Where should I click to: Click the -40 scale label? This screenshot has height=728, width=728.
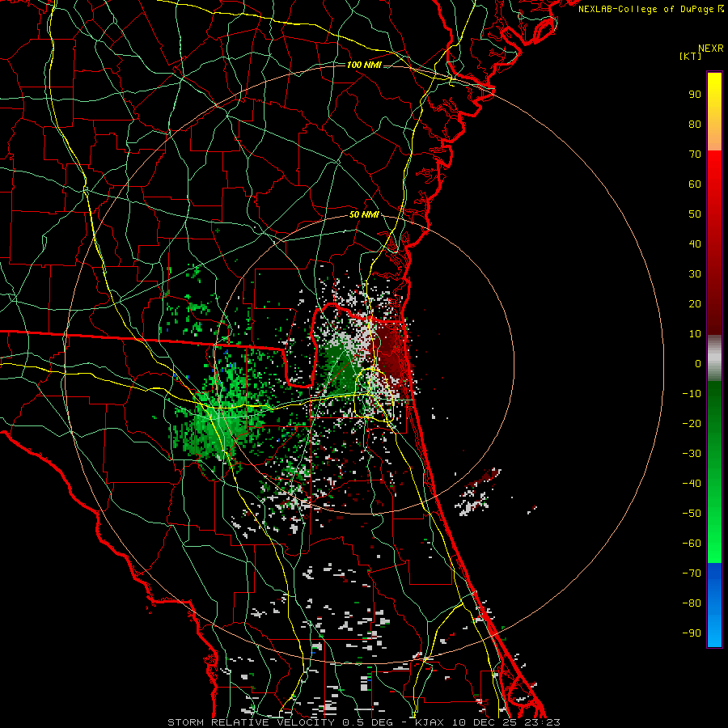click(x=692, y=484)
